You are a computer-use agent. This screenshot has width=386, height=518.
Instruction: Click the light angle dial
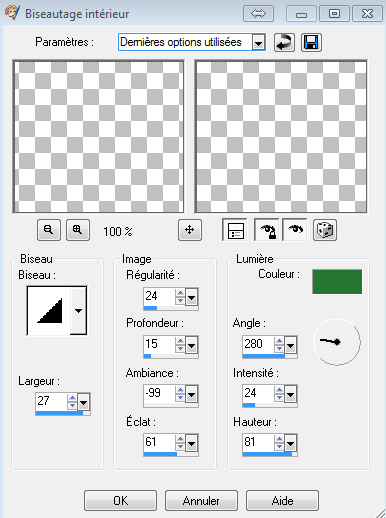click(x=337, y=342)
